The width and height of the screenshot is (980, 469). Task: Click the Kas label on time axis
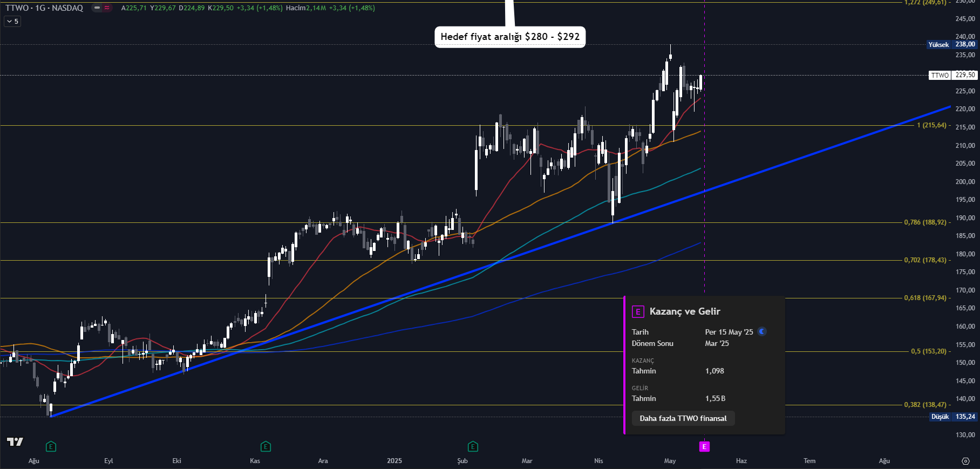255,461
